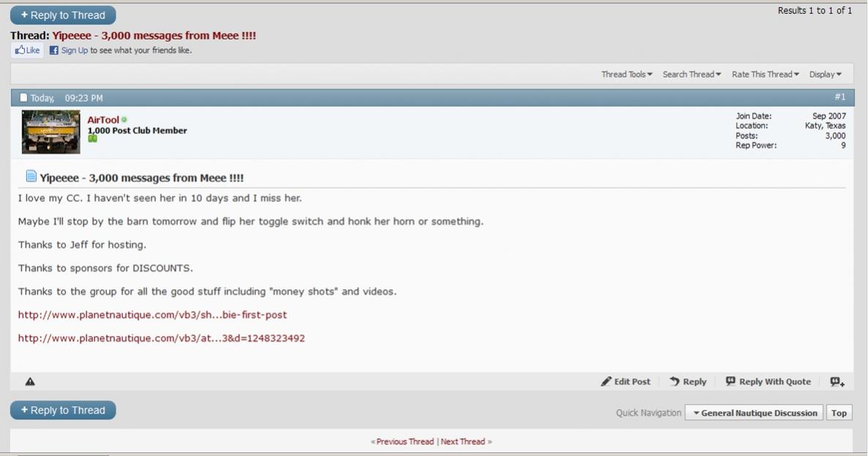Image resolution: width=868 pixels, height=456 pixels.
Task: Go to Previous Thread link
Action: (x=404, y=441)
